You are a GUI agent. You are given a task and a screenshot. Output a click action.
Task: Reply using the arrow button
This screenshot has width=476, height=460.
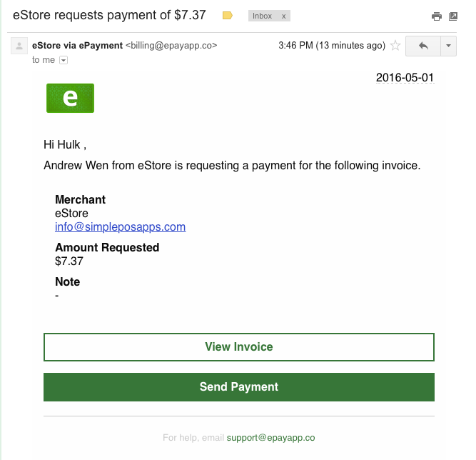(x=423, y=46)
